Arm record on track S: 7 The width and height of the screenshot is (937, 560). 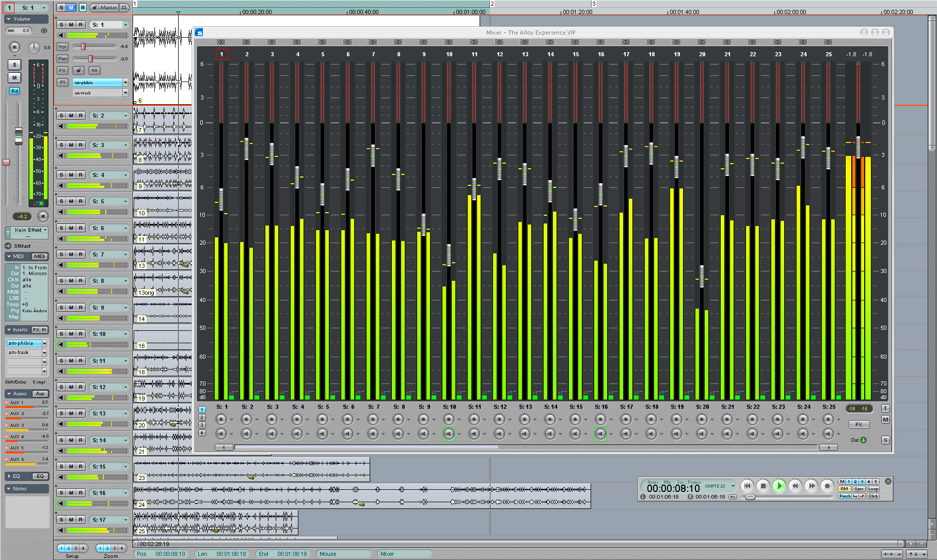pyautogui.click(x=81, y=254)
